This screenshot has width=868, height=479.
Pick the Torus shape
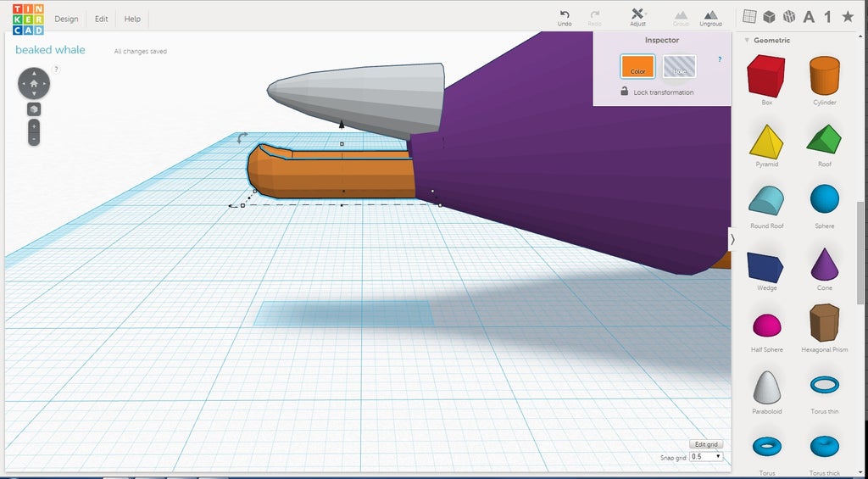766,445
